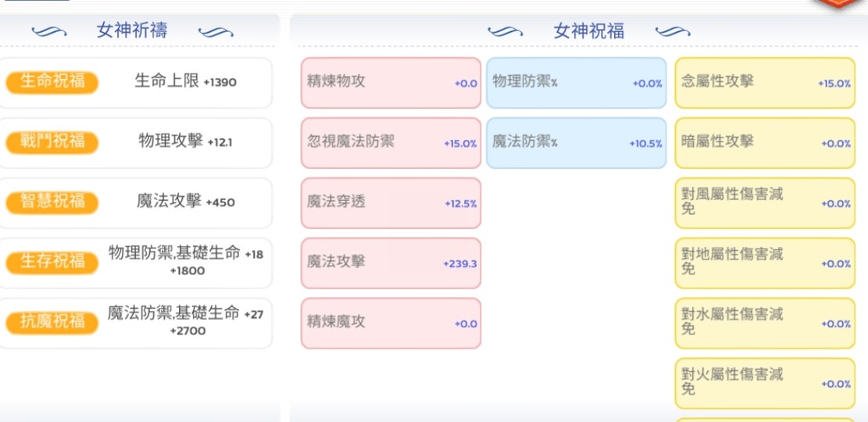This screenshot has width=868, height=422.
Task: Choose the 對風屬性傷害減免 card
Action: [x=765, y=203]
